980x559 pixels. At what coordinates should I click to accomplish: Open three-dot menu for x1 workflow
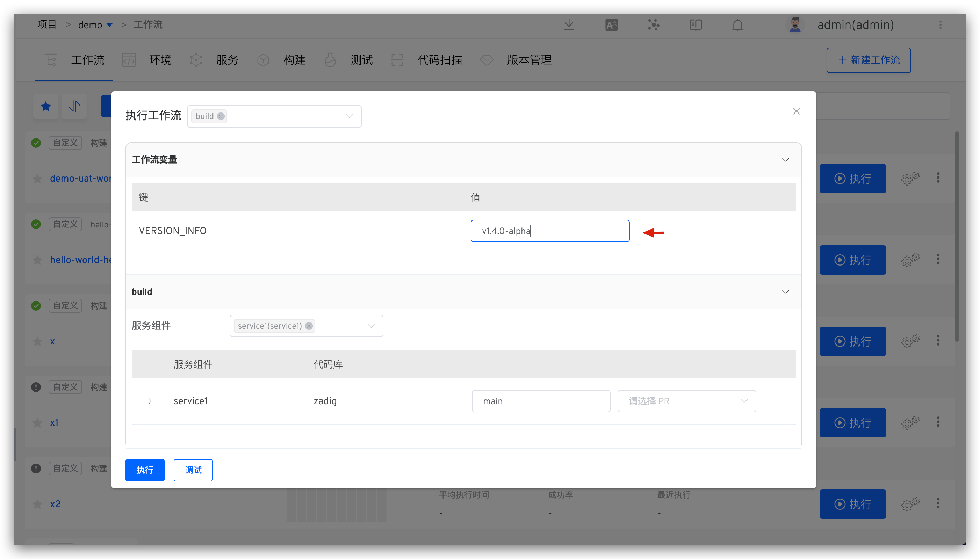point(938,422)
